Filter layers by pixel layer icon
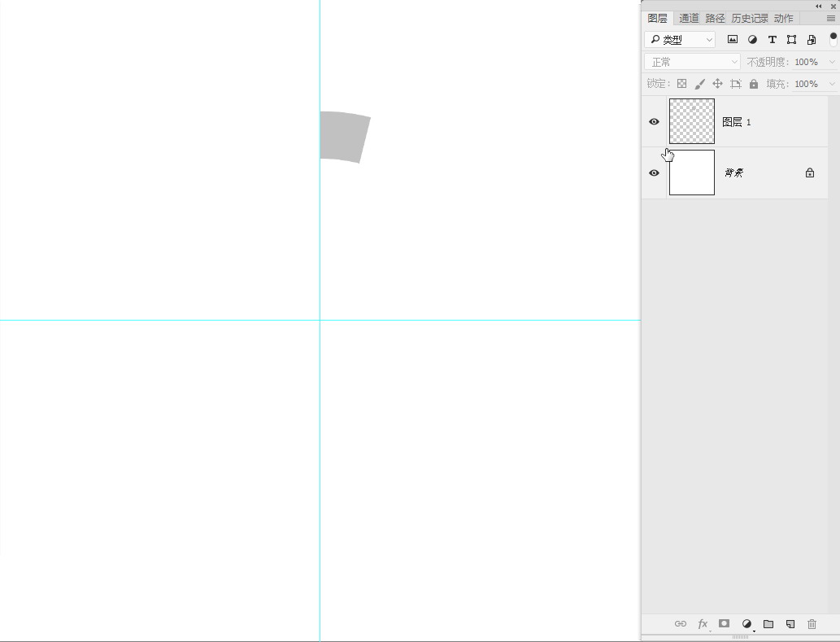Viewport: 840px width, 642px height. point(733,39)
